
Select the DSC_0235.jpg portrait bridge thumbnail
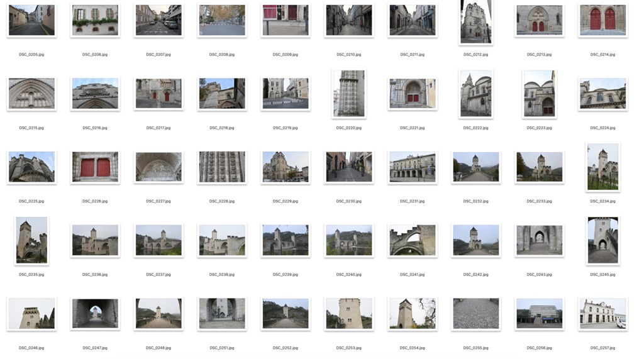coord(31,240)
